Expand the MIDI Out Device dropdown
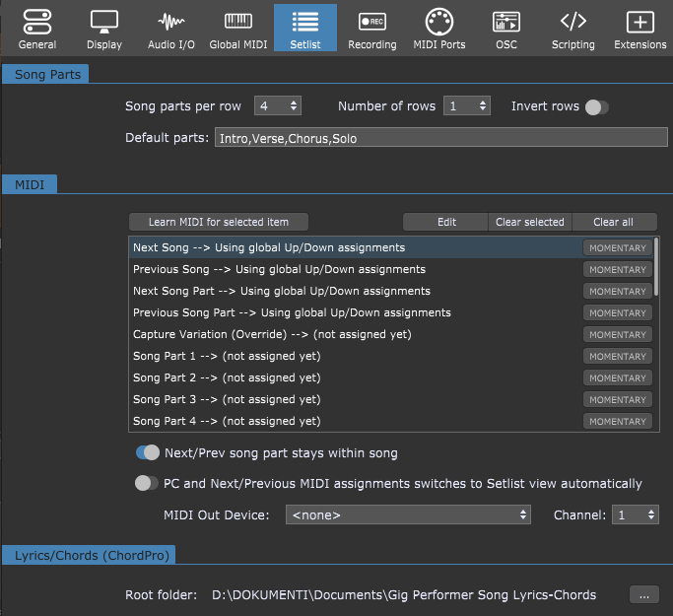 (x=407, y=514)
